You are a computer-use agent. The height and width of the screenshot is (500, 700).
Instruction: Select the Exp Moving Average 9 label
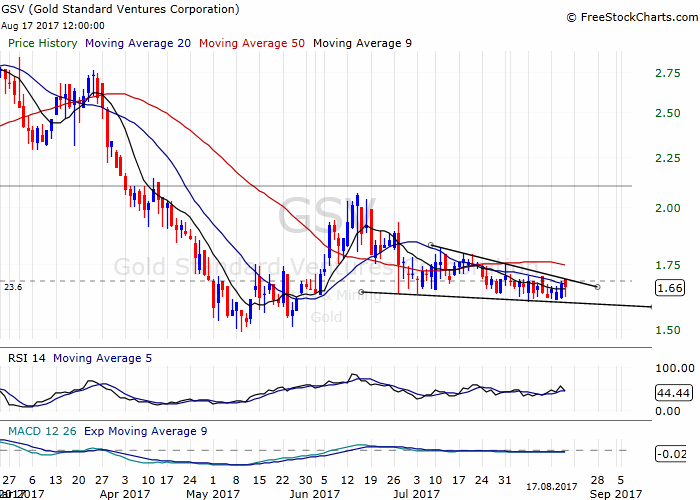click(x=146, y=430)
